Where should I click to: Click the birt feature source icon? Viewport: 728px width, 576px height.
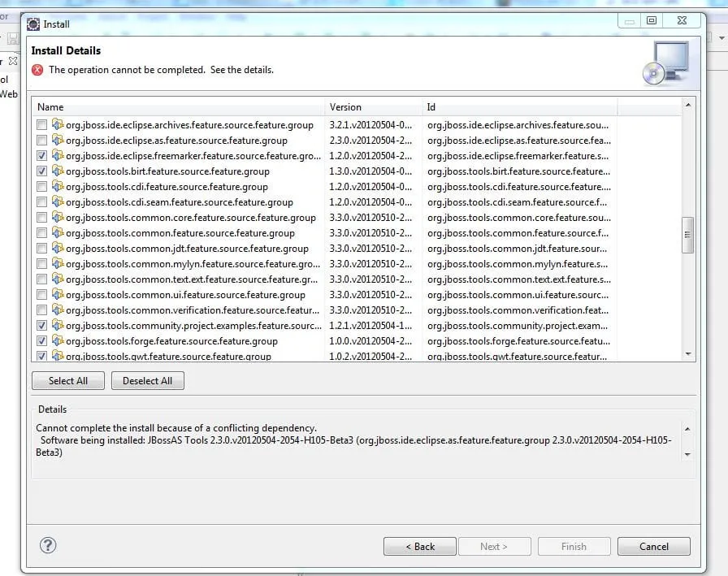click(58, 171)
